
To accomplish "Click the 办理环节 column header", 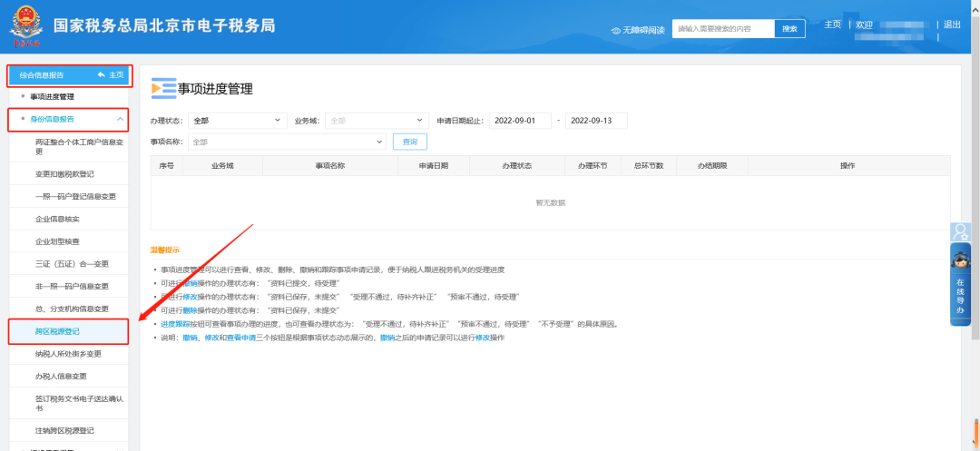I will point(593,165).
